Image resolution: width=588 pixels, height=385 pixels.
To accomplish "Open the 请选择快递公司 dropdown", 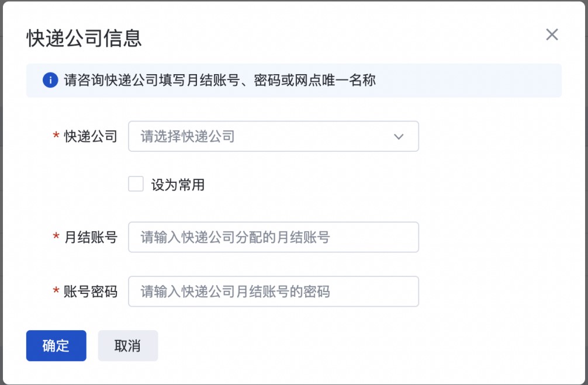I will tap(263, 137).
